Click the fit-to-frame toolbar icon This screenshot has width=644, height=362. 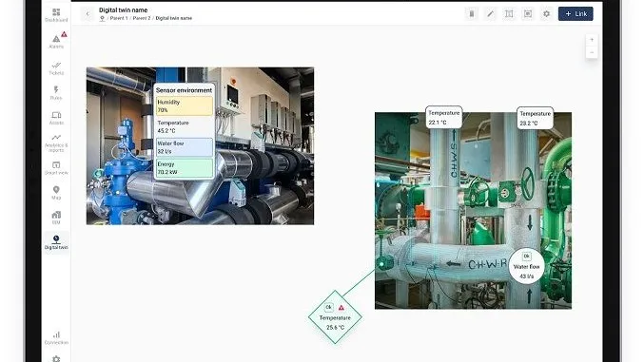click(528, 14)
